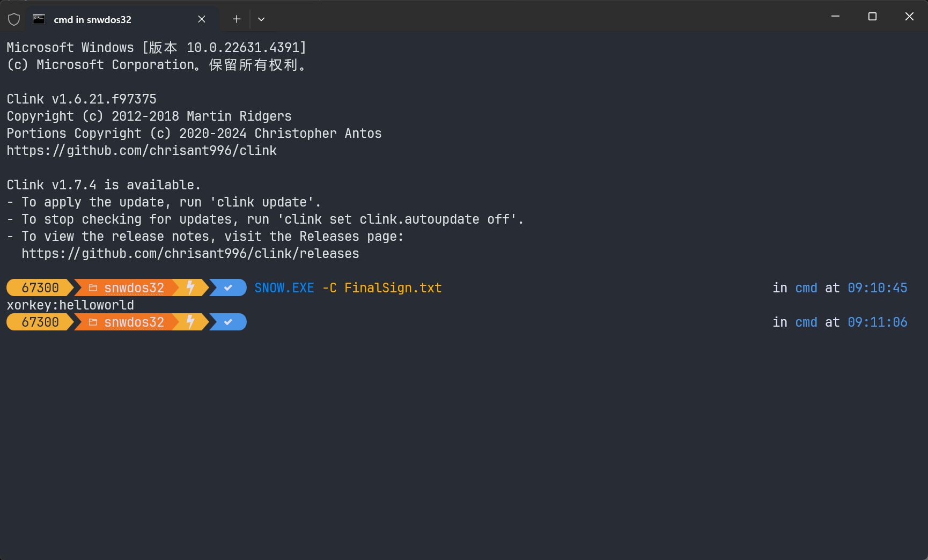
Task: Click the SNOW.EXE command text
Action: click(284, 288)
